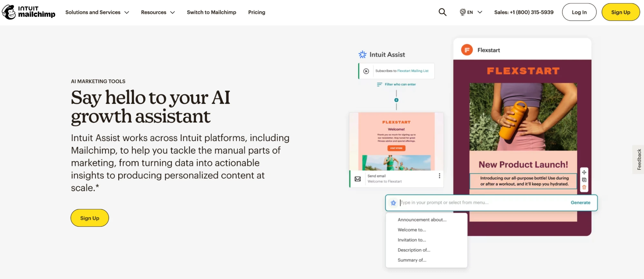
Task: Click the Mailchimp monkey logo
Action: [9, 12]
